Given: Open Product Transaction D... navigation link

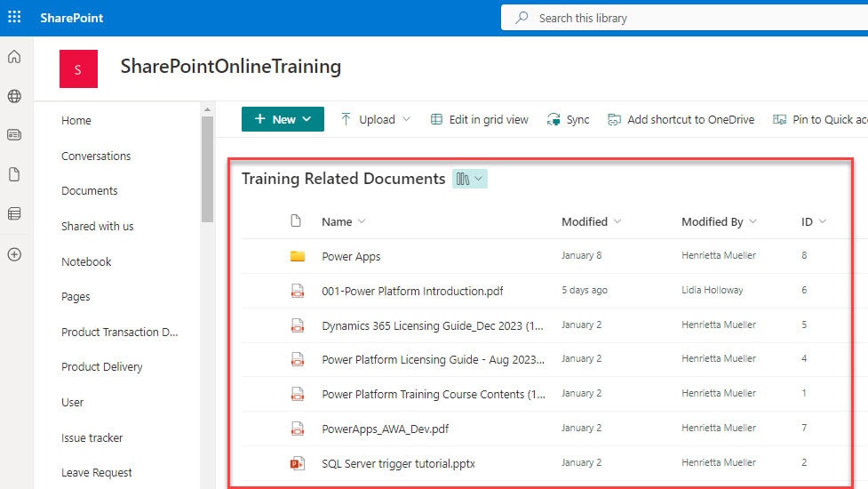Looking at the screenshot, I should click(120, 332).
